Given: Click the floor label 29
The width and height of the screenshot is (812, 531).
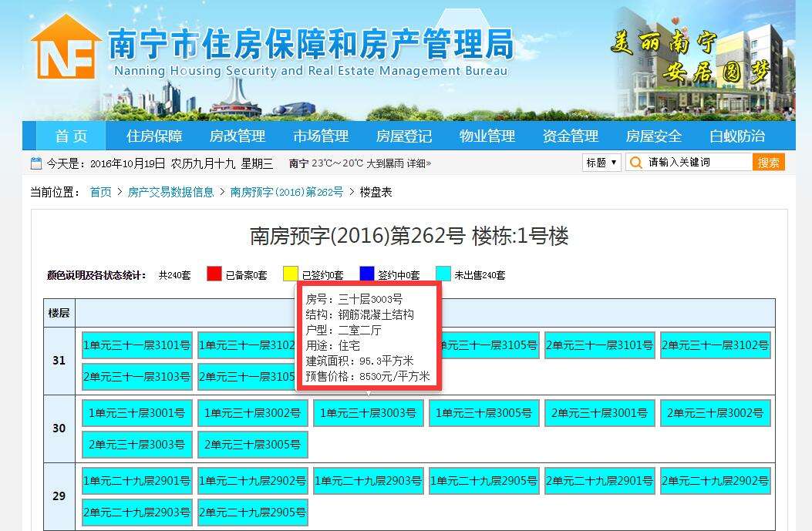Looking at the screenshot, I should point(59,496).
